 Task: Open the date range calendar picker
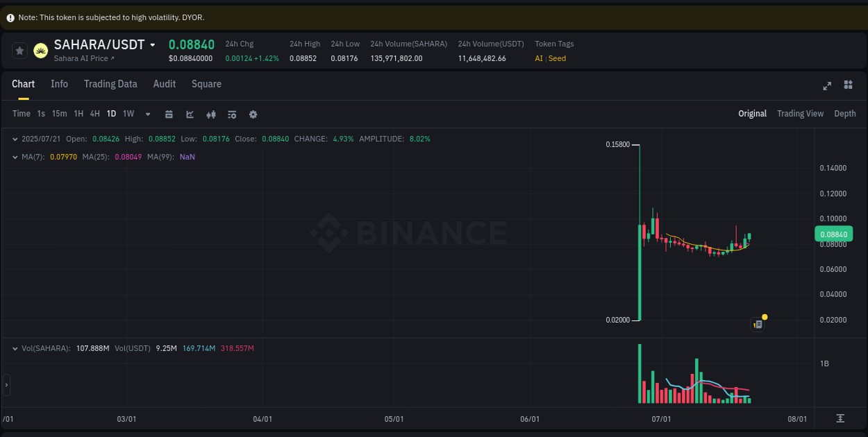coord(169,114)
